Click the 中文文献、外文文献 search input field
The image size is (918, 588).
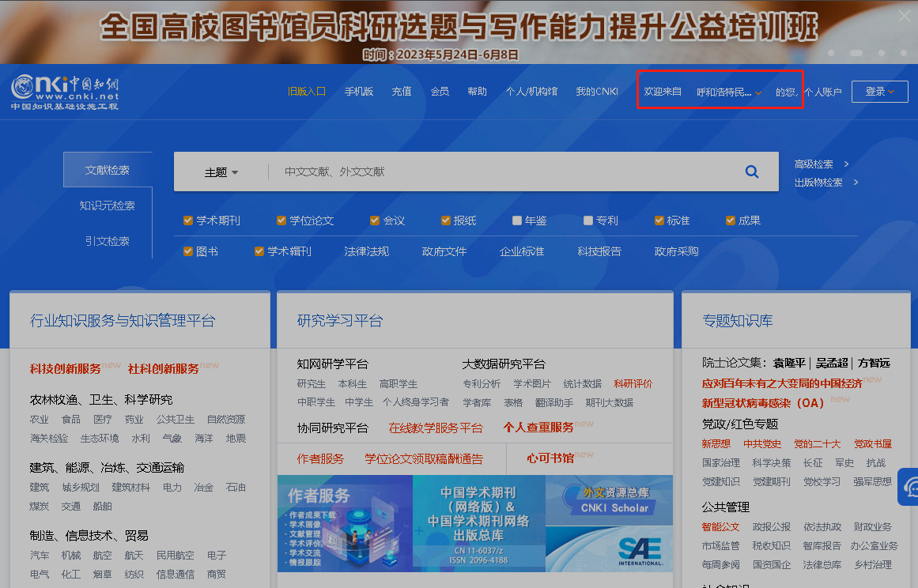tap(498, 171)
